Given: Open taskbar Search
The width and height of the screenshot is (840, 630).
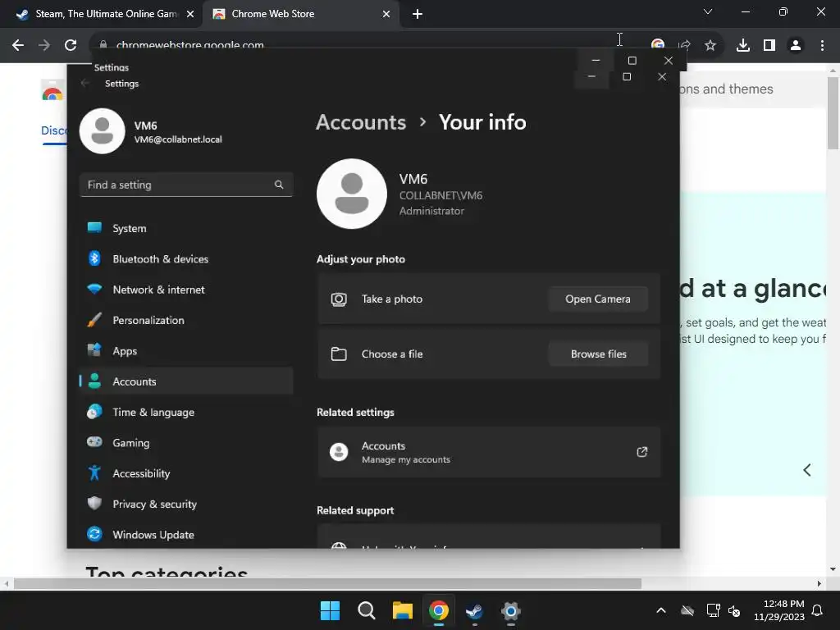Looking at the screenshot, I should (x=367, y=610).
